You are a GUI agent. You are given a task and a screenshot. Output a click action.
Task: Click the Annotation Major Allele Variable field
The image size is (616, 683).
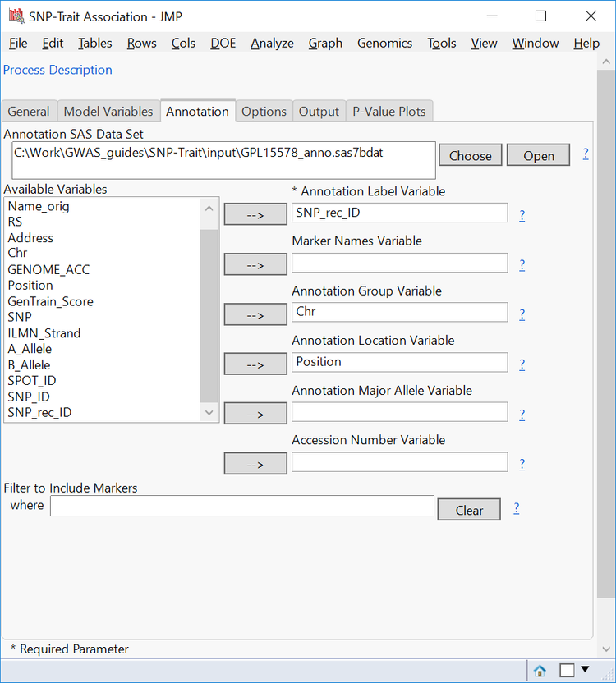coord(400,412)
